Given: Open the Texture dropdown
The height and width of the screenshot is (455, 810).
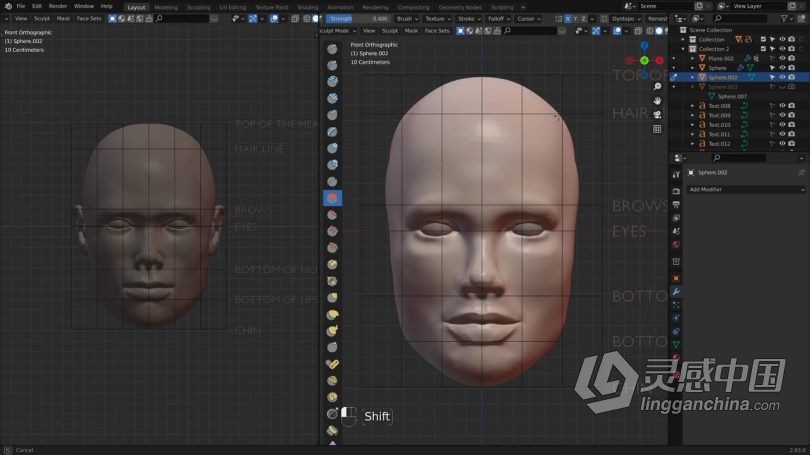Looking at the screenshot, I should [438, 19].
